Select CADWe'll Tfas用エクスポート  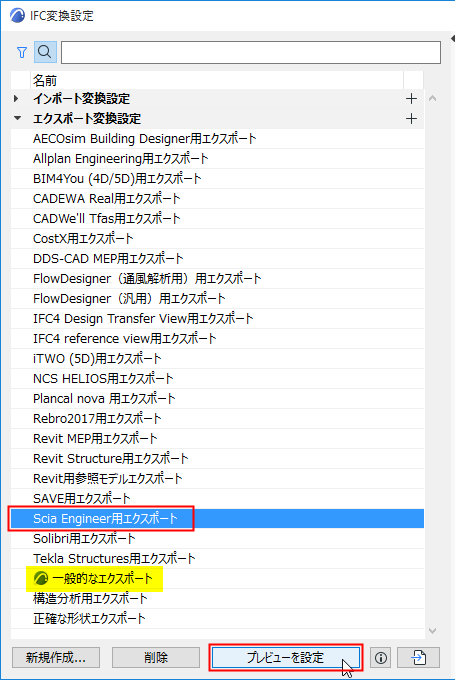tap(217, 218)
